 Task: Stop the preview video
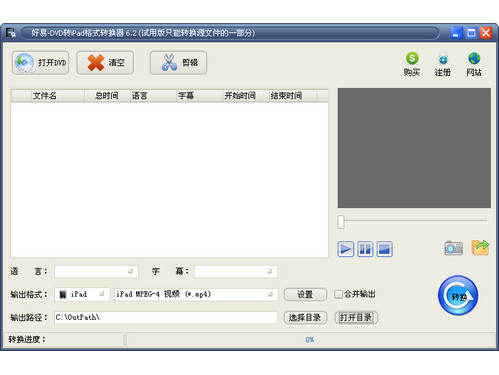(x=384, y=249)
